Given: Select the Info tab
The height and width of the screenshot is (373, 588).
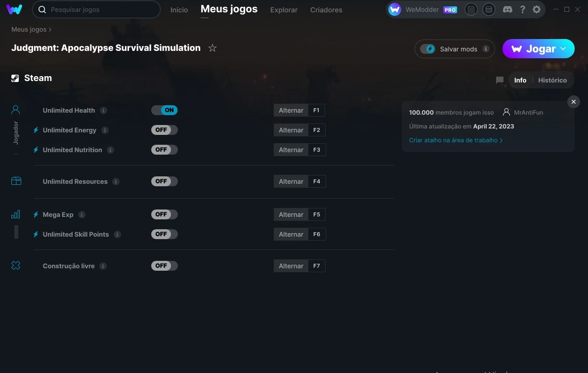Looking at the screenshot, I should (x=520, y=80).
